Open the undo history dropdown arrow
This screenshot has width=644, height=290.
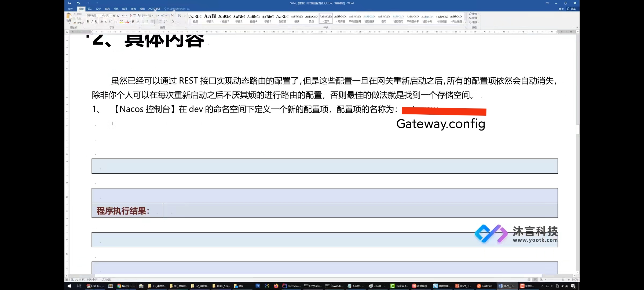pyautogui.click(x=82, y=3)
